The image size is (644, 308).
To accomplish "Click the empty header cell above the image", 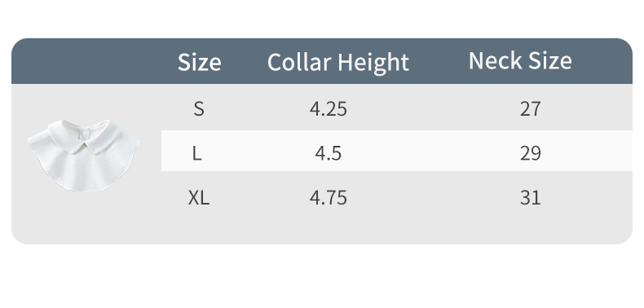I will [x=86, y=61].
